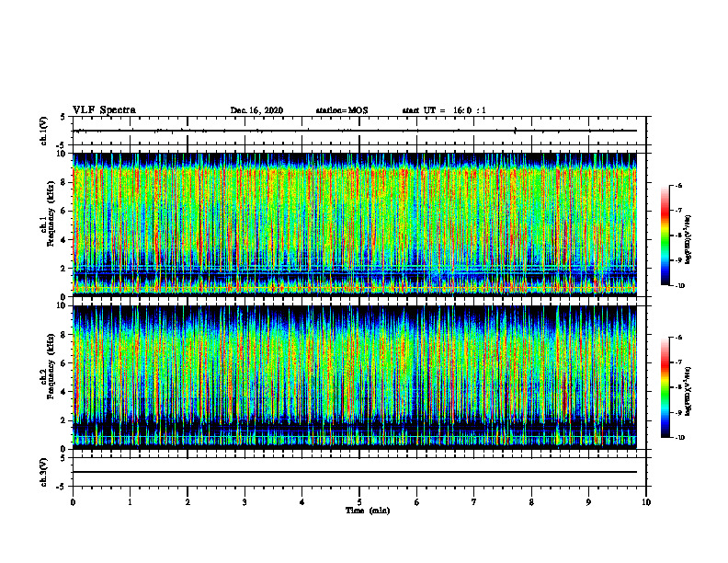Click time axis tick label "4"

click(302, 502)
